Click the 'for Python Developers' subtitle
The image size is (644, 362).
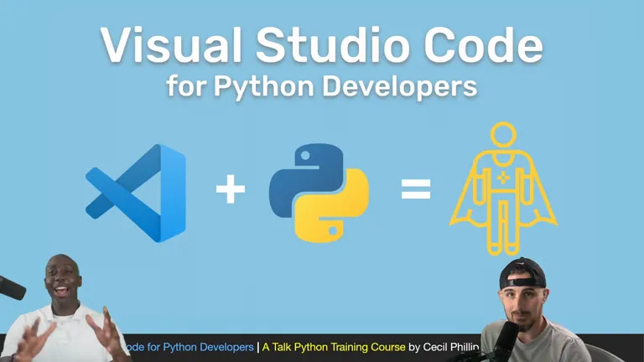coord(322,86)
